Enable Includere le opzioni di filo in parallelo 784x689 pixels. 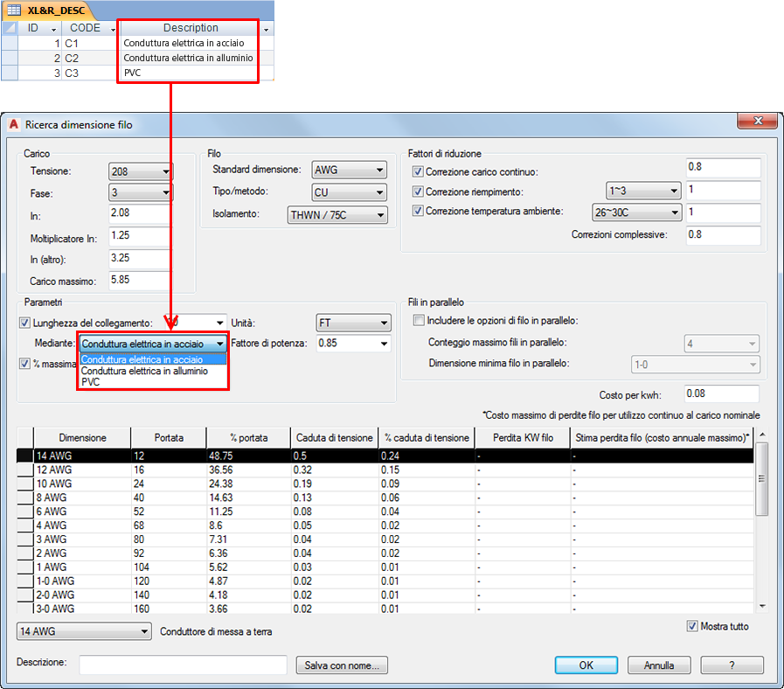(419, 320)
